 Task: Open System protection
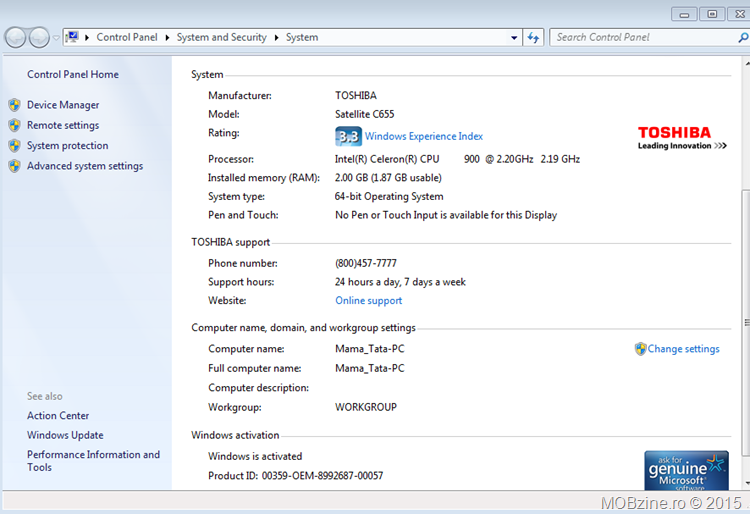click(67, 145)
